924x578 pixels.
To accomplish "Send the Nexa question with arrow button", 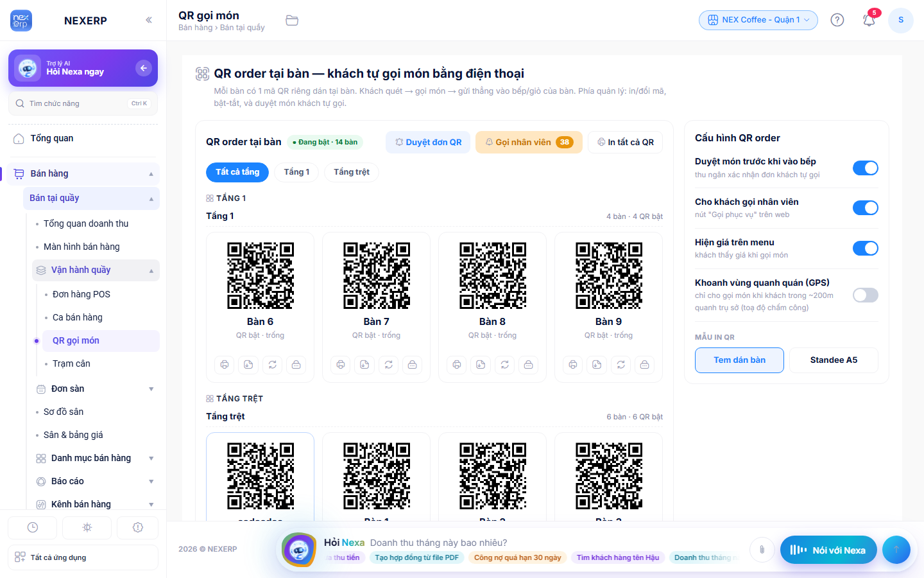I will [896, 549].
